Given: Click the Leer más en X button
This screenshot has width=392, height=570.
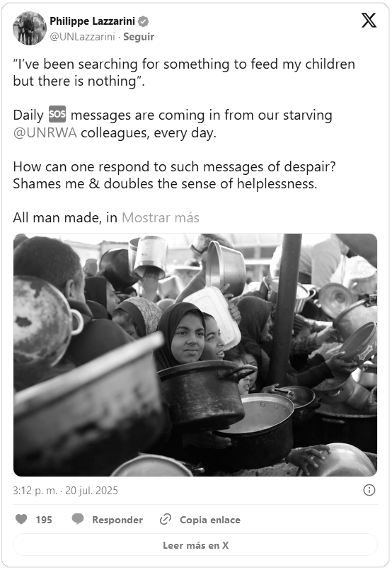Looking at the screenshot, I should coord(195,545).
